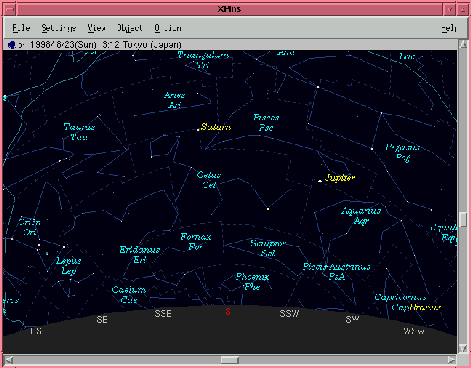Select the Cetus constellation label
Image resolution: width=471 pixels, height=368 pixels.
[209, 180]
